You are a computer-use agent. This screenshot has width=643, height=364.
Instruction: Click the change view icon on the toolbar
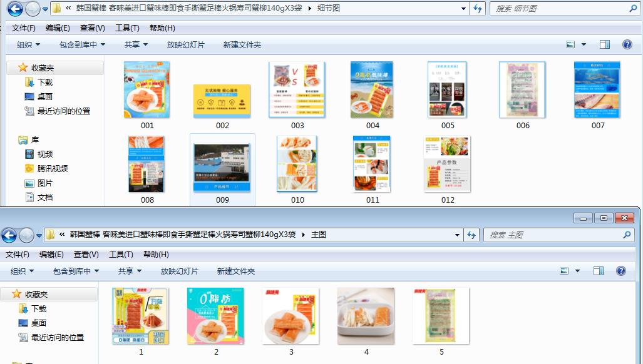pyautogui.click(x=571, y=44)
